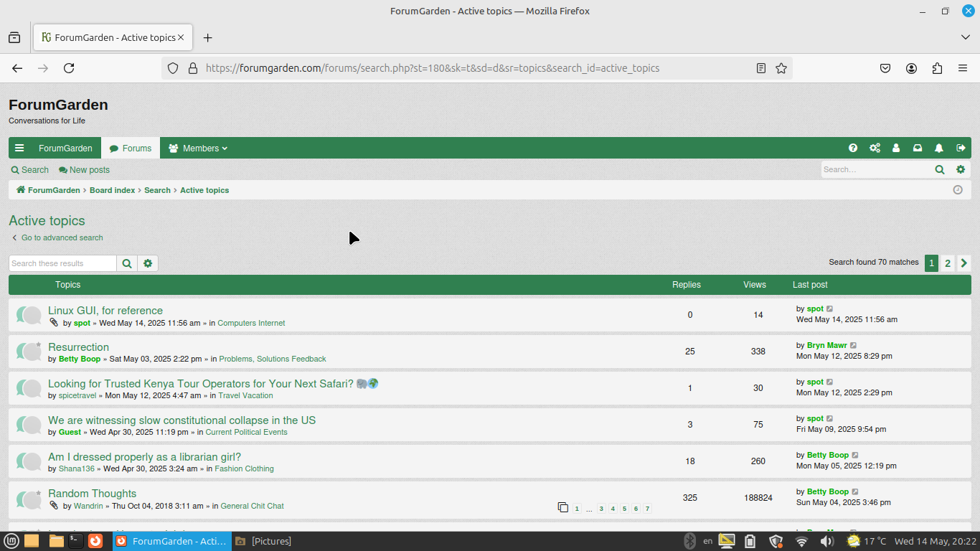Open the moderator control panel gears icon

point(875,148)
